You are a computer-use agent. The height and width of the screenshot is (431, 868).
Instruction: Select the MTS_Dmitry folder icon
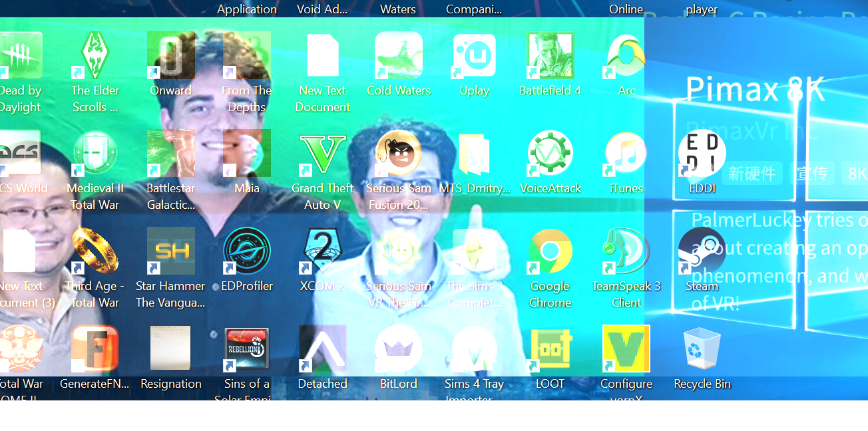point(475,153)
